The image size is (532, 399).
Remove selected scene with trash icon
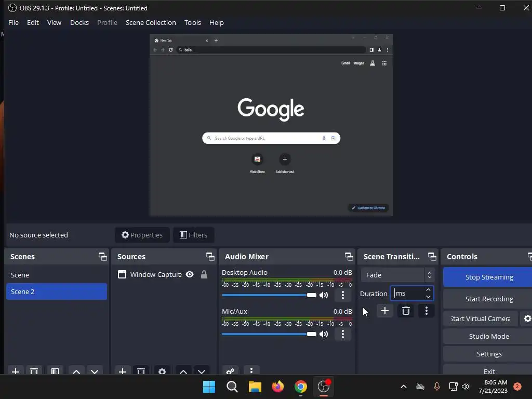(x=34, y=371)
